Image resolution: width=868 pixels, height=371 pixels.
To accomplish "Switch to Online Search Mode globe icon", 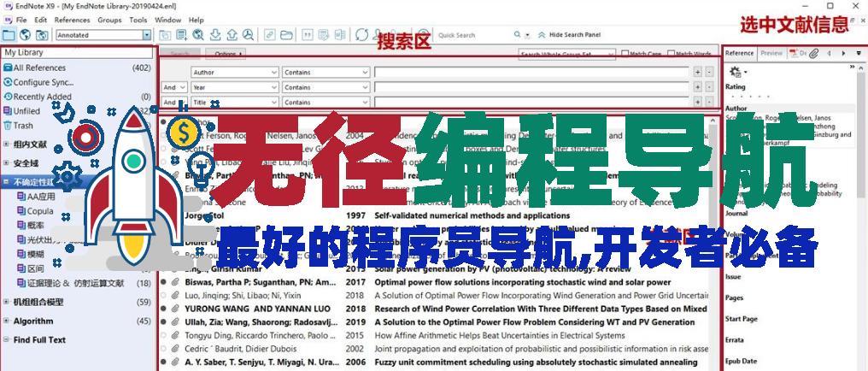I will coord(25,35).
